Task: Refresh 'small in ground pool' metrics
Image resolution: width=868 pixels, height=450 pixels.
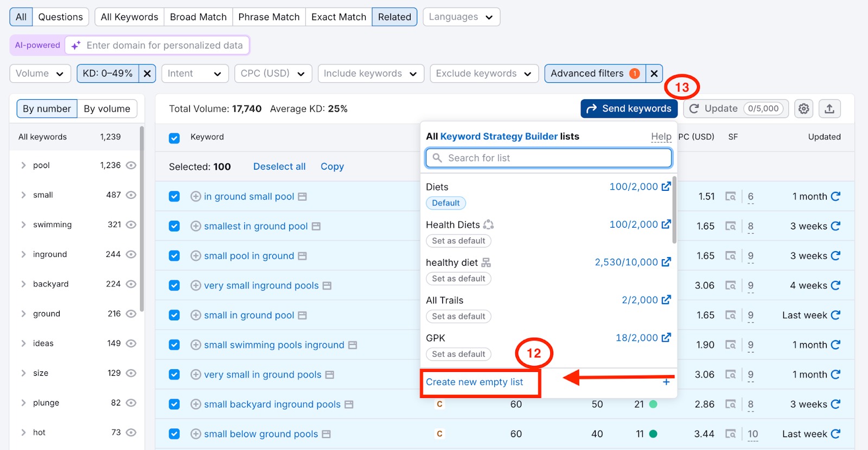Action: click(x=835, y=315)
